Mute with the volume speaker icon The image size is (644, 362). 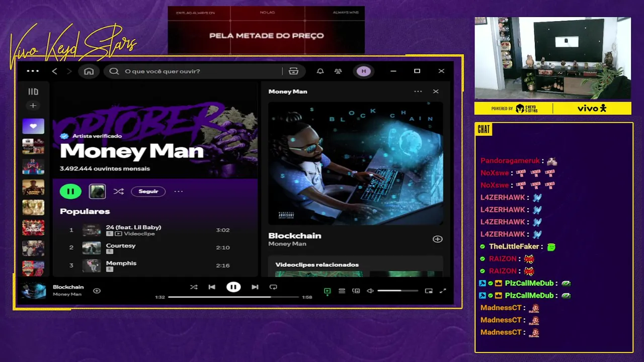click(x=370, y=291)
